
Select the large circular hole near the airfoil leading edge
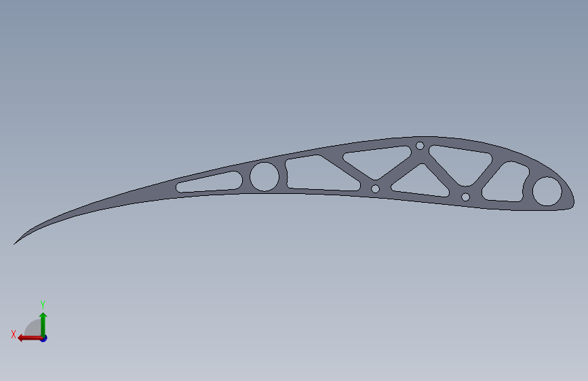point(547,191)
